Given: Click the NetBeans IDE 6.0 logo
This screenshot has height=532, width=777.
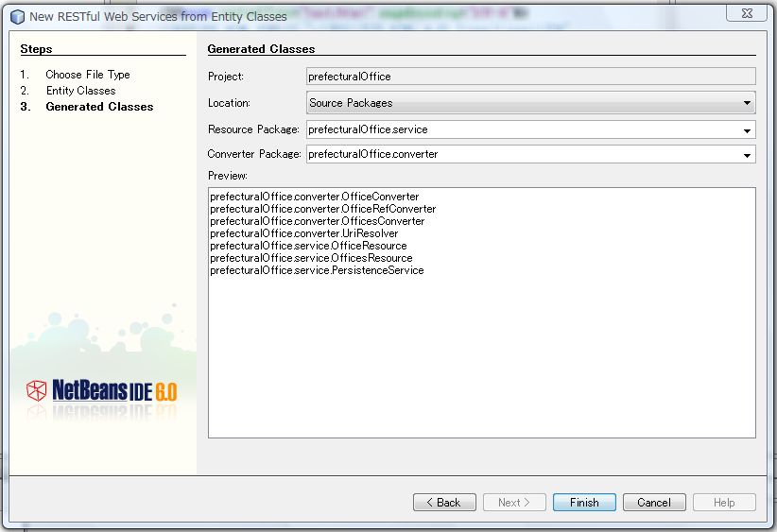Looking at the screenshot, I should 101,391.
